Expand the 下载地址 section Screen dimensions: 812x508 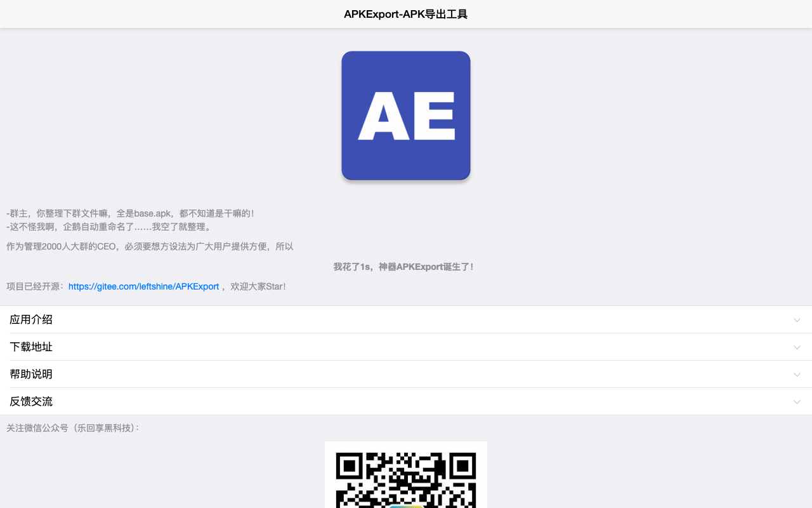pyautogui.click(x=406, y=347)
